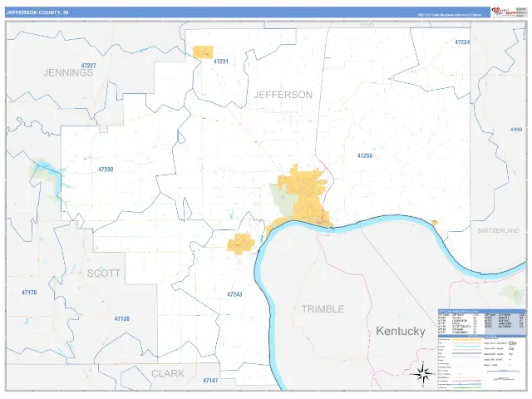Screen dimensions: 532x399
Task: Click ZIP code label 47227
Action: coord(88,66)
